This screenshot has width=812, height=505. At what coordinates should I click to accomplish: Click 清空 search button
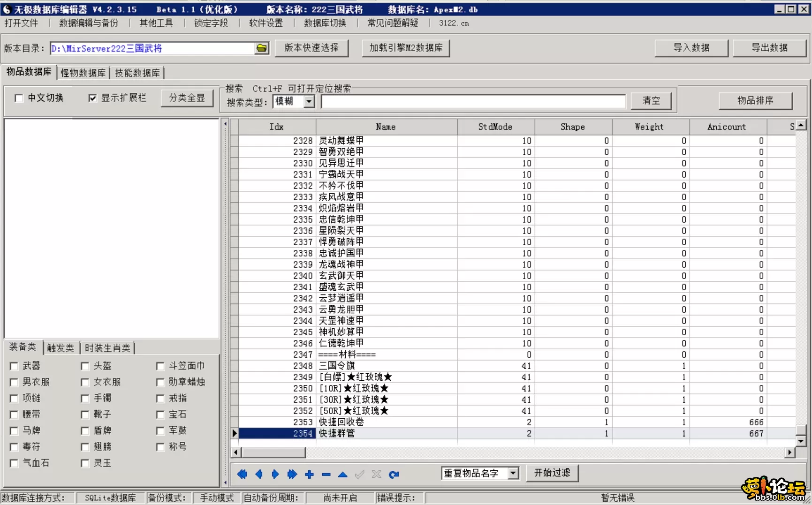(651, 101)
